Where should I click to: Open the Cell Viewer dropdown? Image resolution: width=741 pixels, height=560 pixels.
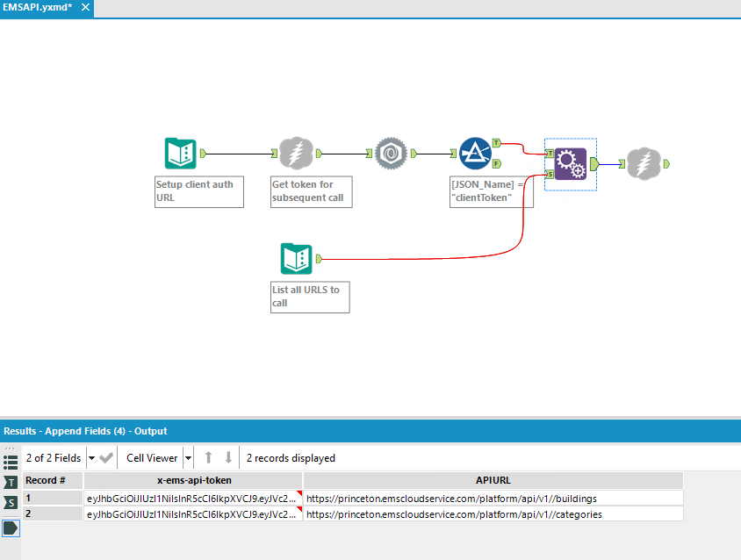188,457
